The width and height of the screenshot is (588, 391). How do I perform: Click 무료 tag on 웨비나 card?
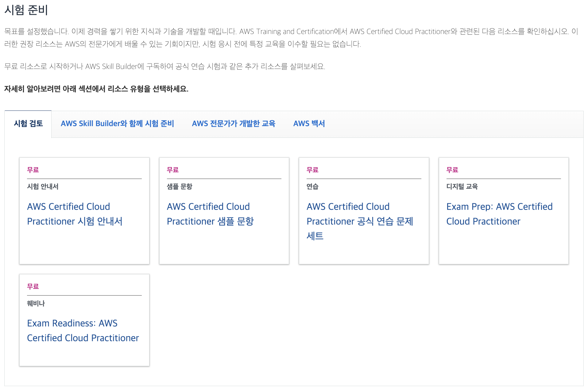(33, 287)
